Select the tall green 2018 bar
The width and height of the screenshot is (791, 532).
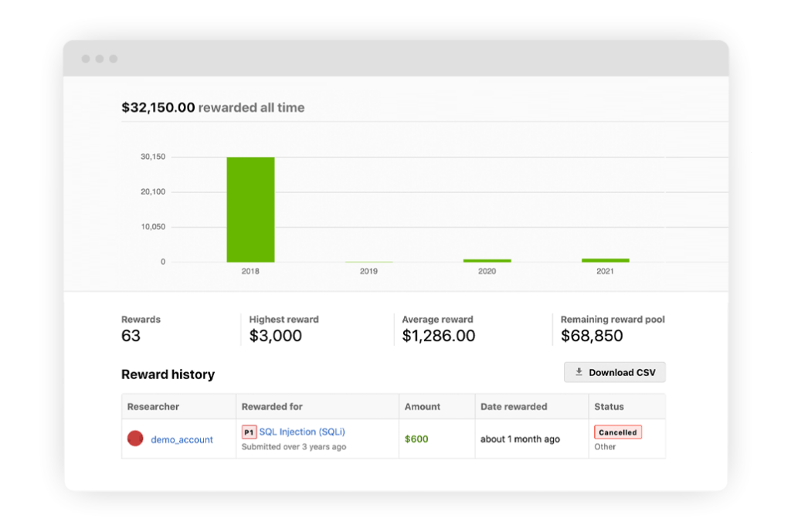[x=250, y=209]
